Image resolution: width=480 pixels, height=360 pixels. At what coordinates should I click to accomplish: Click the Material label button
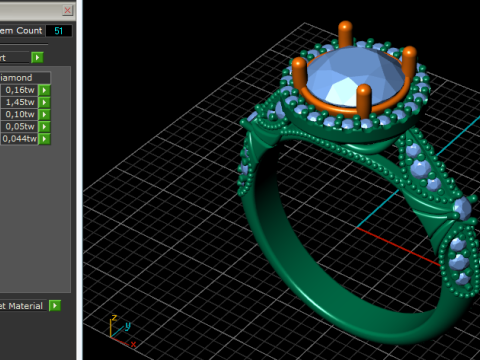[23, 306]
